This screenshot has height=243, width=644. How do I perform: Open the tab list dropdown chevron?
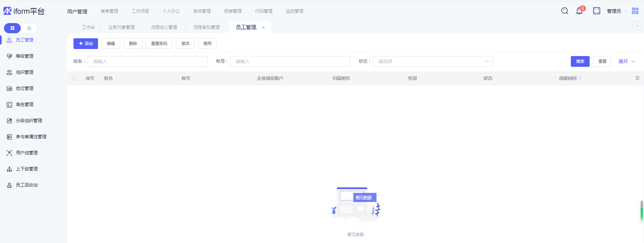pyautogui.click(x=637, y=26)
